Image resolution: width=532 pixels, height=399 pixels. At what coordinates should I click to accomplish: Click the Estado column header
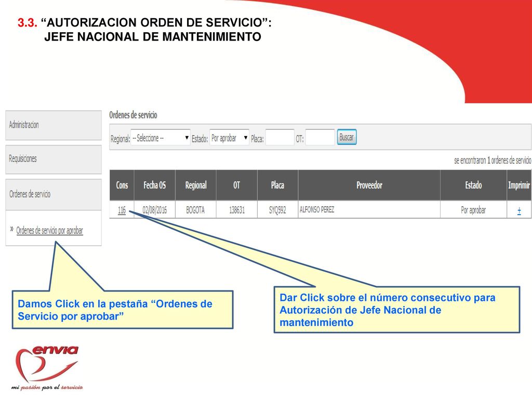point(473,185)
